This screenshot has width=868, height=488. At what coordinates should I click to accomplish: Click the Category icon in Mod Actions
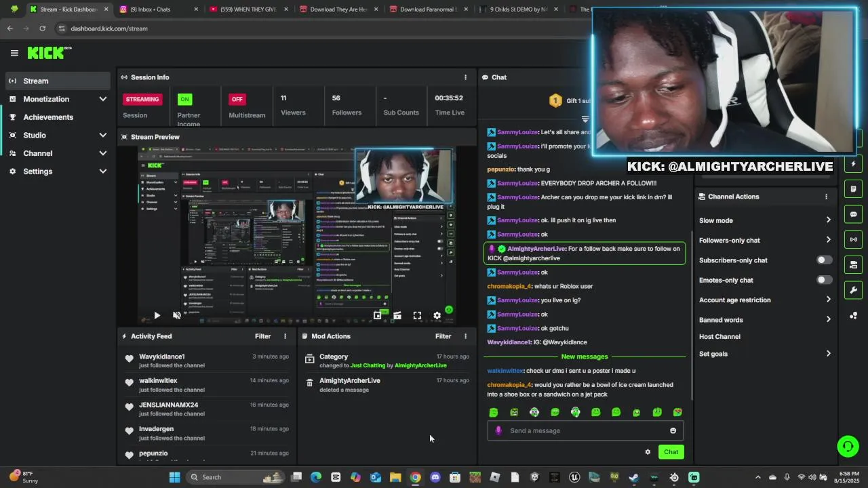(309, 359)
